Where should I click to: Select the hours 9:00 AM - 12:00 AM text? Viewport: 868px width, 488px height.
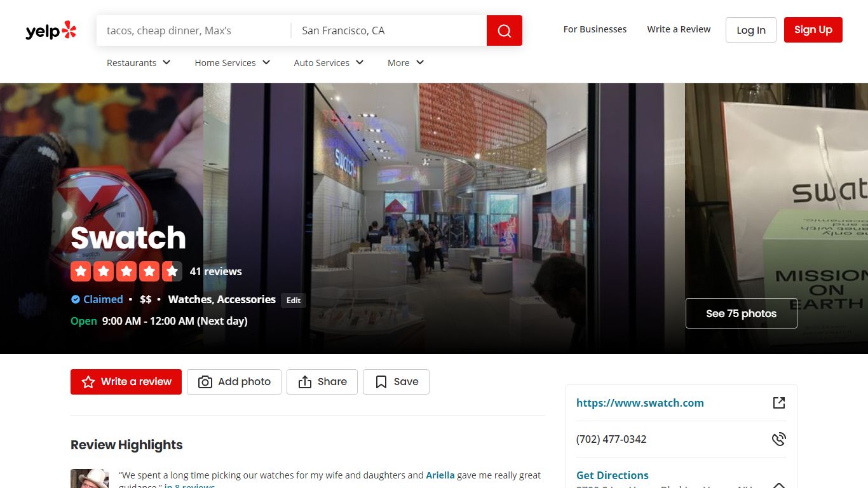pos(175,321)
